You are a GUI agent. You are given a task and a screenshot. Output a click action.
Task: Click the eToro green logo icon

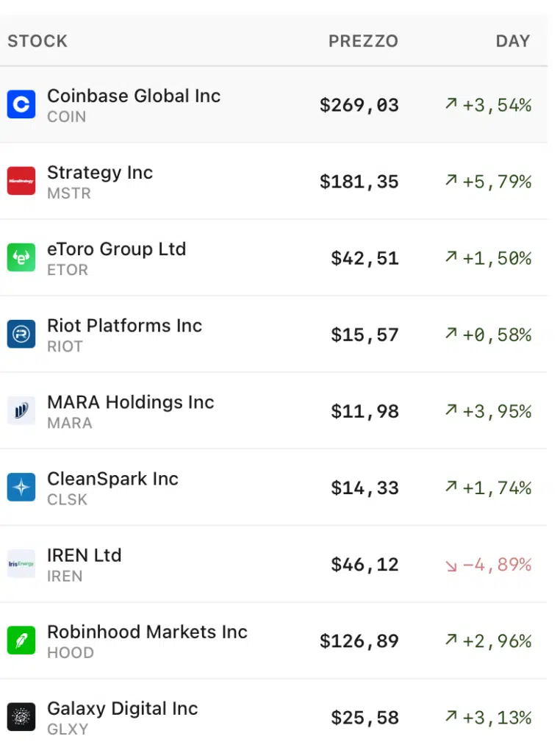pos(21,258)
